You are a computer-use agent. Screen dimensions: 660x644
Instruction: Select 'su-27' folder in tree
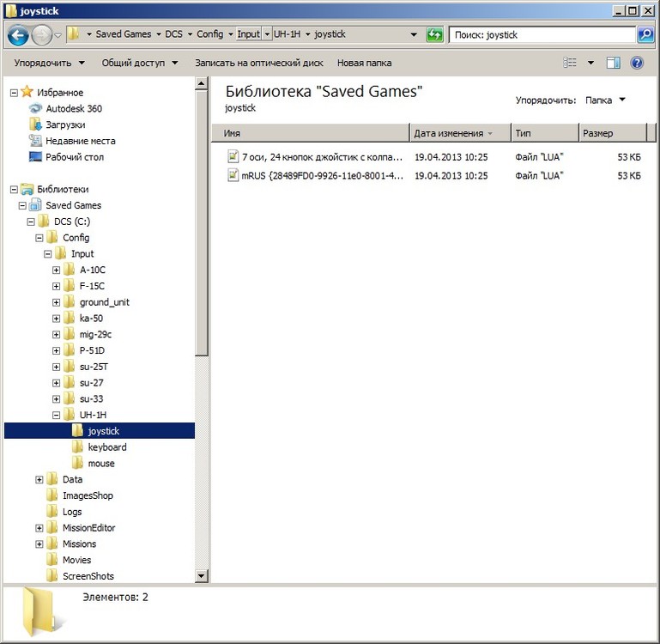91,383
